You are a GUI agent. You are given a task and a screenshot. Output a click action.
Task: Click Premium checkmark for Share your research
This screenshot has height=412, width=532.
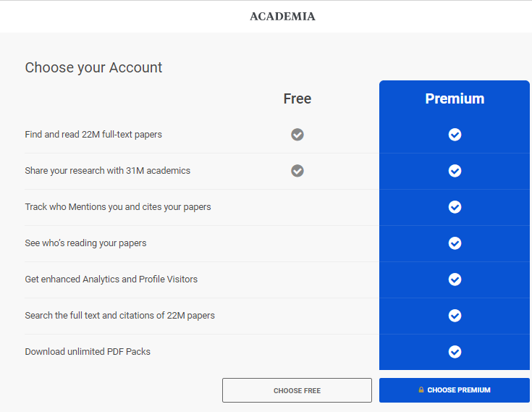pyautogui.click(x=455, y=171)
